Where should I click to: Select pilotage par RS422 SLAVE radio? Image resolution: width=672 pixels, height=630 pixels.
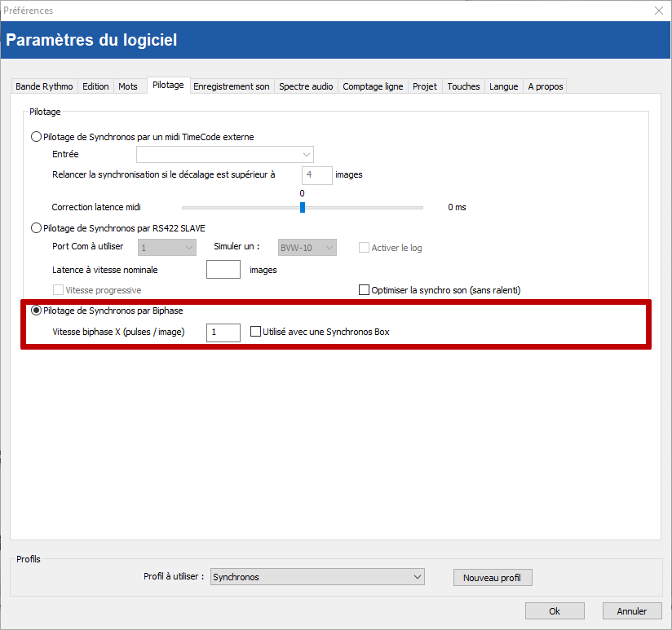coord(36,227)
